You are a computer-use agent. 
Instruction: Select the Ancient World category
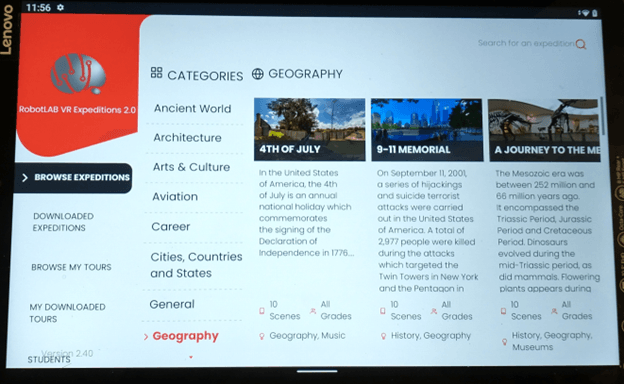tap(193, 109)
